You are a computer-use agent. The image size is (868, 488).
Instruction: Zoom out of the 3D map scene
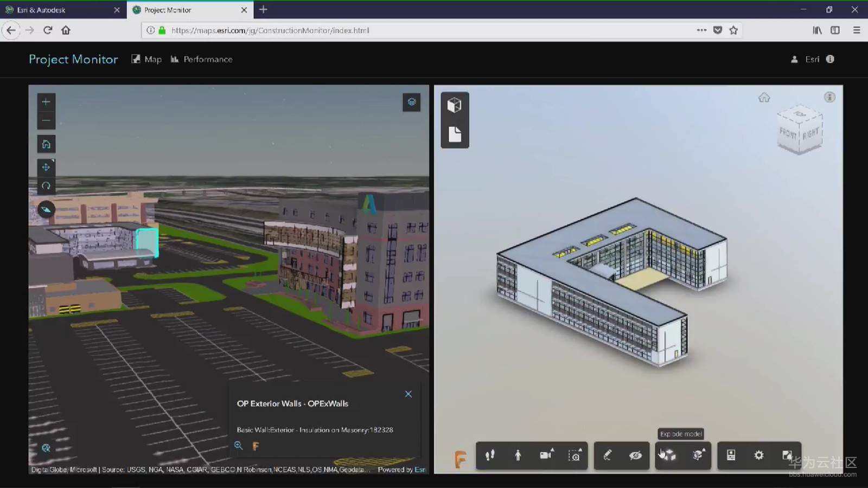(46, 120)
